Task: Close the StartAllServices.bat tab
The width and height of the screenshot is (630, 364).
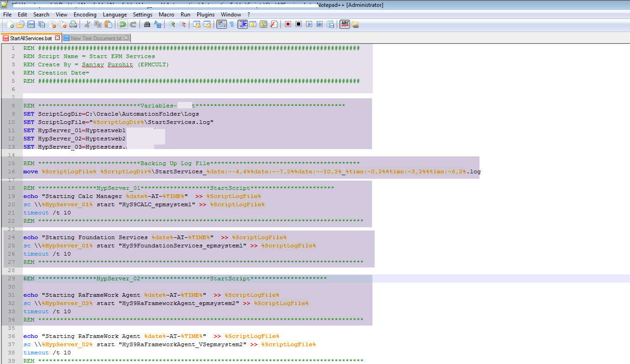Action: (56, 39)
